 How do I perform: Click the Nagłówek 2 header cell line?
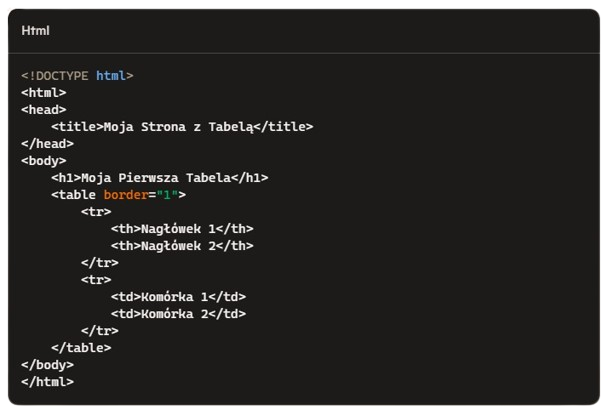pyautogui.click(x=182, y=246)
